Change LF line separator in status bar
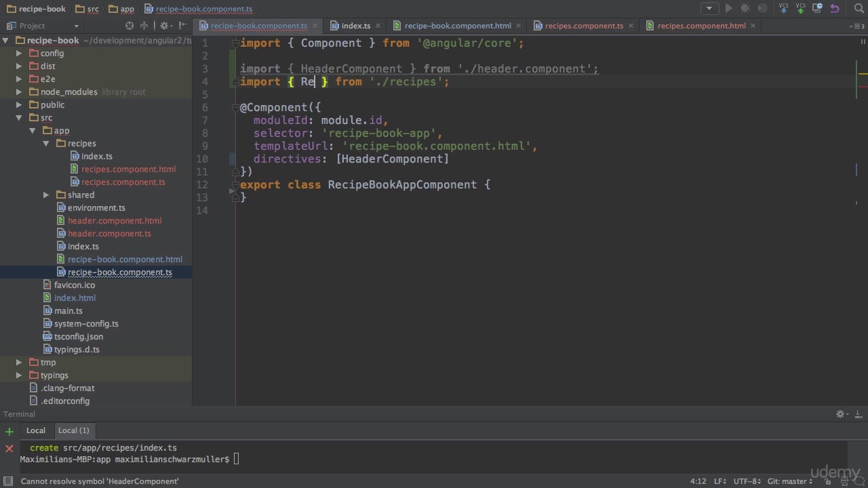 [719, 481]
